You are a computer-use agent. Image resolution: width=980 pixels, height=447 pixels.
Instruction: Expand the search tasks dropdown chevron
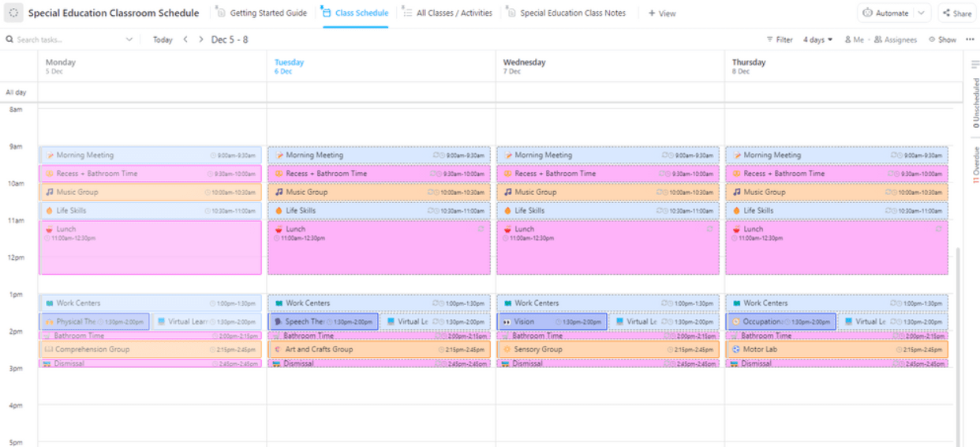tap(129, 39)
